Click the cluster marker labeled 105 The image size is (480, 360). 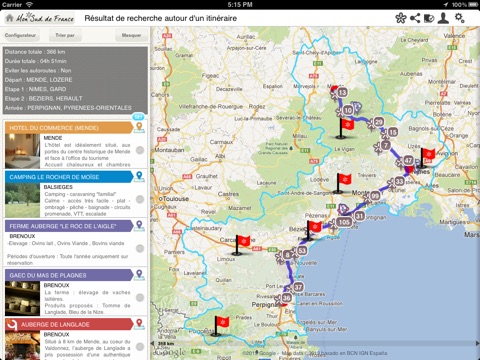[x=344, y=222]
